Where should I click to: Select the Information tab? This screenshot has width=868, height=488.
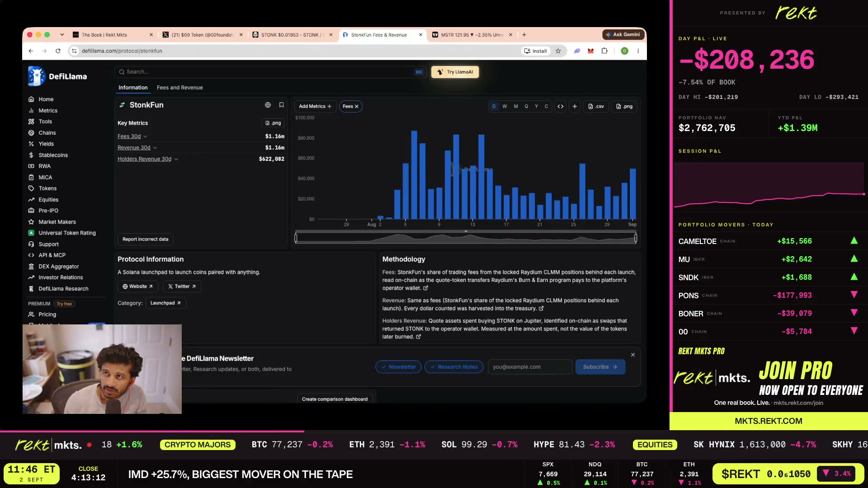click(133, 88)
